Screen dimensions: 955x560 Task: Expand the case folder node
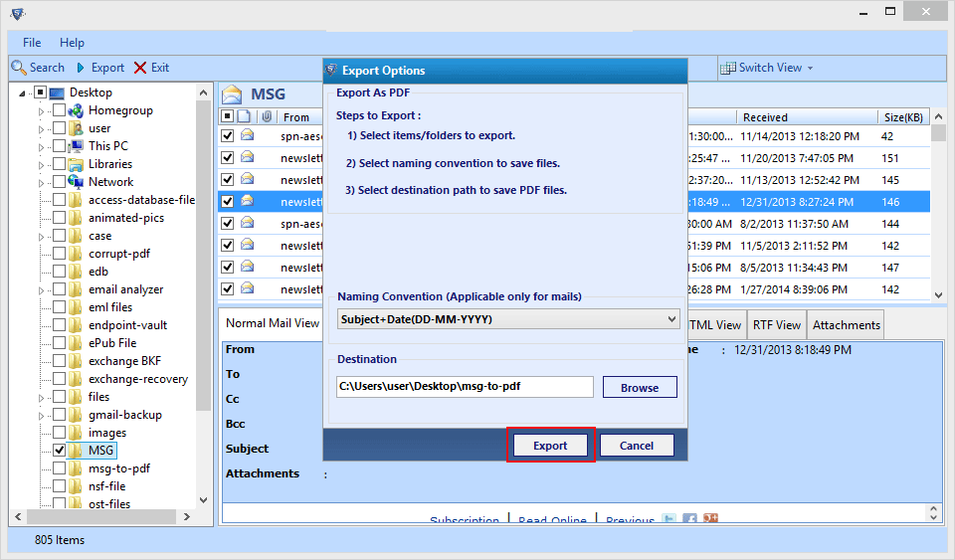pos(42,238)
